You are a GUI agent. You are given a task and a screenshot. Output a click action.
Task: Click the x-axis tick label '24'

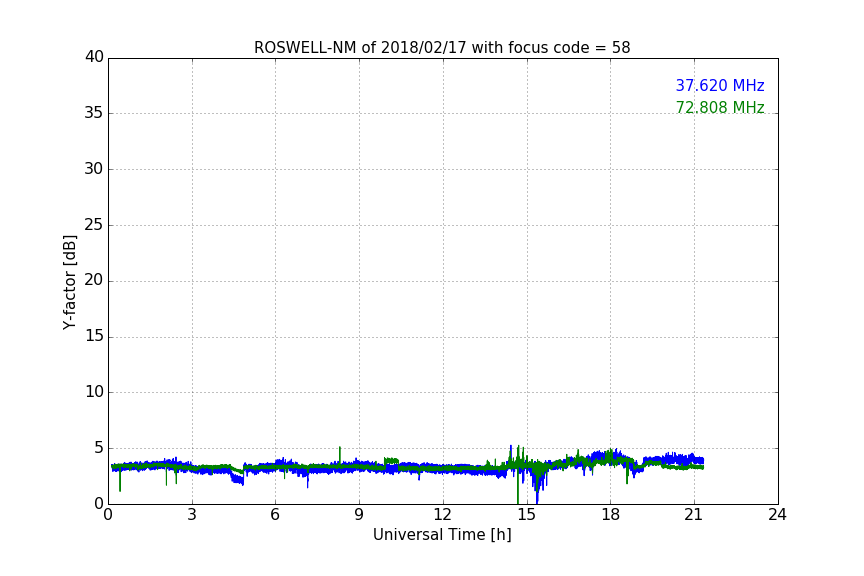(x=777, y=515)
